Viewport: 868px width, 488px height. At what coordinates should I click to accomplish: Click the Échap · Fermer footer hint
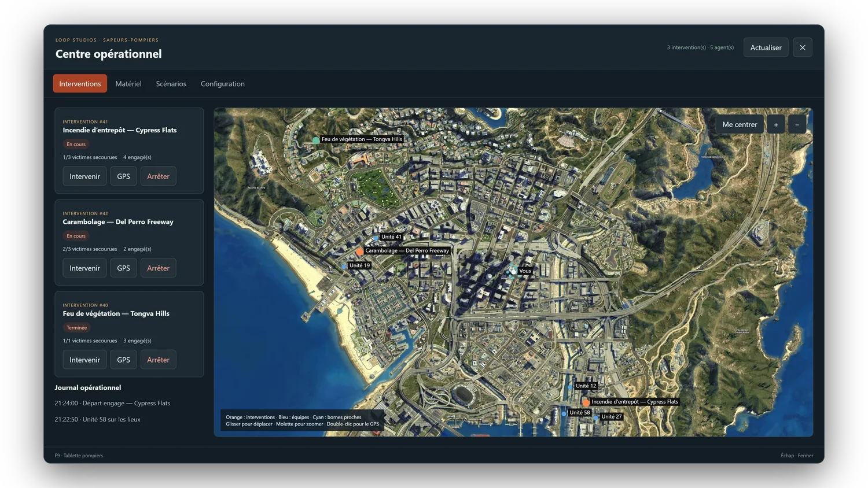pyautogui.click(x=797, y=456)
